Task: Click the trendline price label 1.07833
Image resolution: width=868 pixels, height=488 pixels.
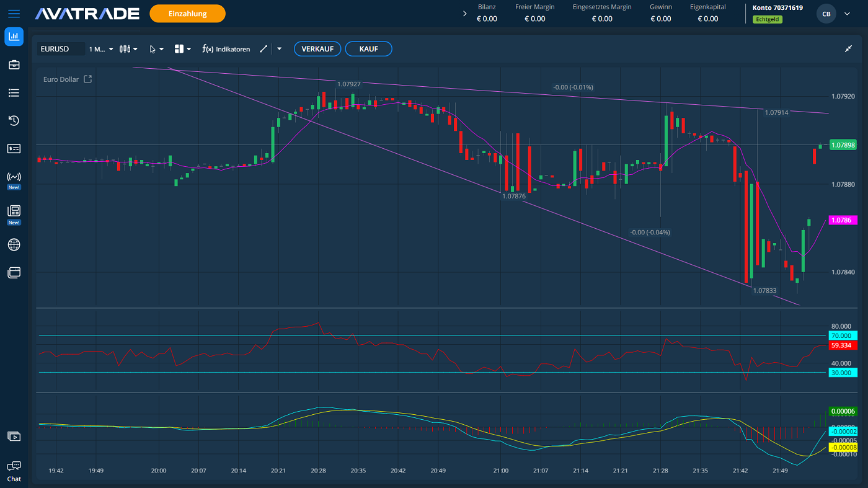Action: point(765,290)
